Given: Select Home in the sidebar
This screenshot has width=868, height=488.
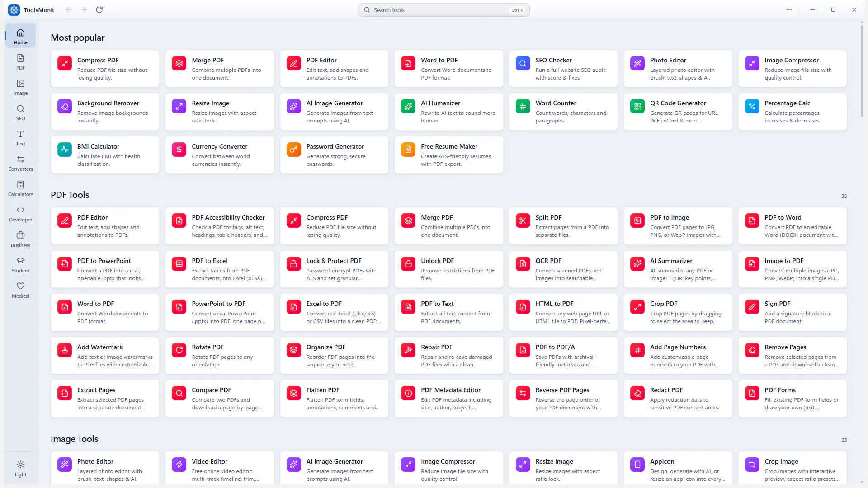Looking at the screenshot, I should tap(20, 37).
